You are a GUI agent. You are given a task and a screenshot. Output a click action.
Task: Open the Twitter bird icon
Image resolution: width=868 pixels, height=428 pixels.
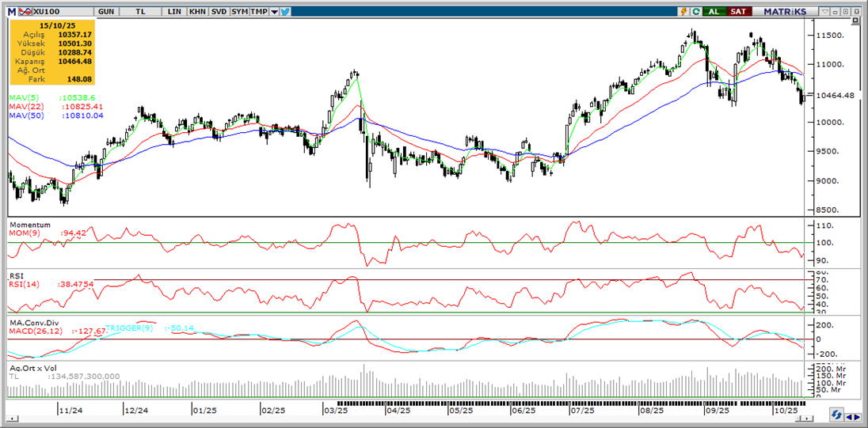[285, 12]
